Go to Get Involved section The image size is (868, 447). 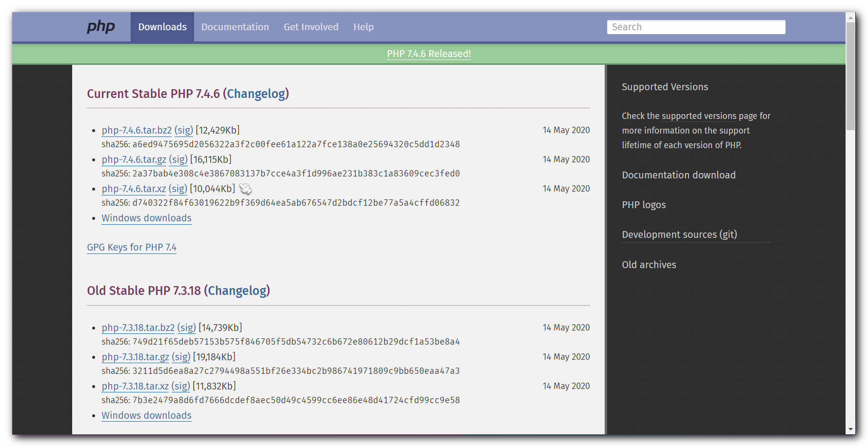point(311,27)
